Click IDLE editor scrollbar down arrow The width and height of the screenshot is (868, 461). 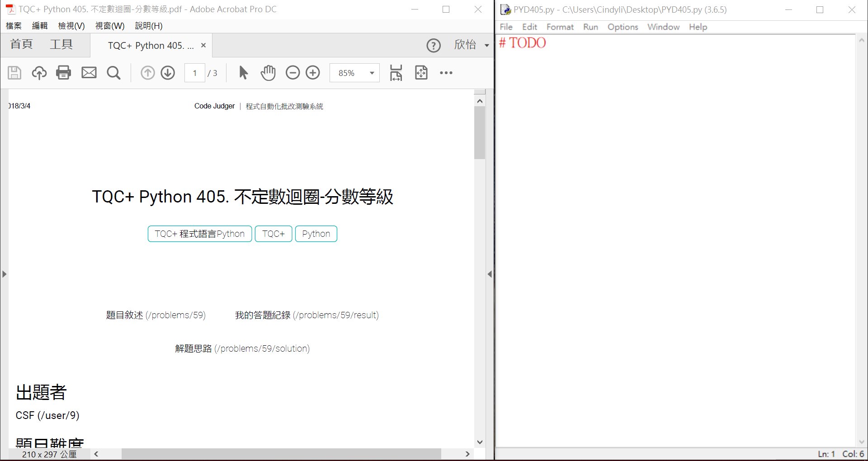tap(861, 442)
